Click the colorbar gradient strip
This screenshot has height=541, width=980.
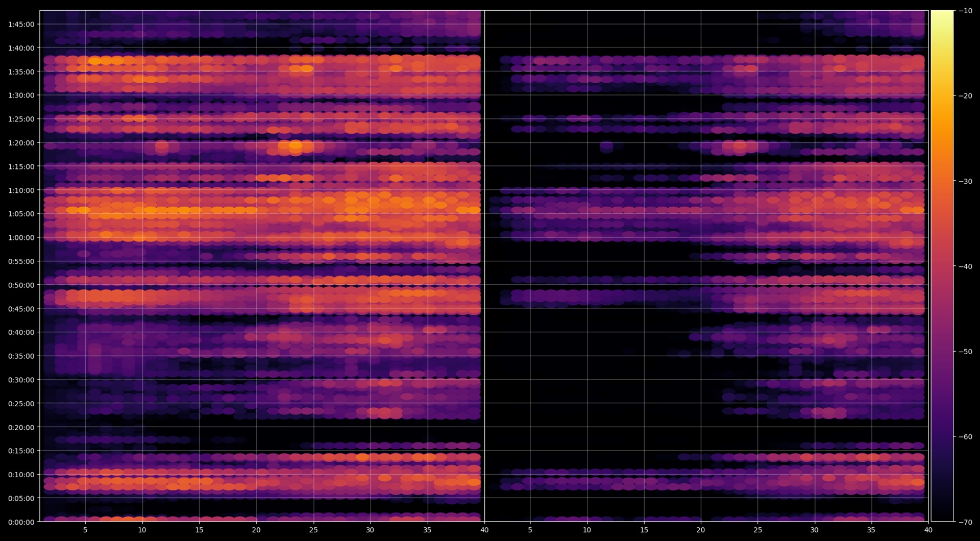click(x=942, y=266)
